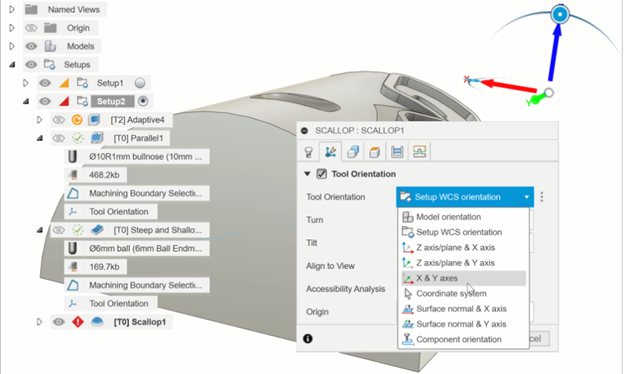The width and height of the screenshot is (624, 374).
Task: Collapse the Setup2 tree node
Action: click(26, 101)
